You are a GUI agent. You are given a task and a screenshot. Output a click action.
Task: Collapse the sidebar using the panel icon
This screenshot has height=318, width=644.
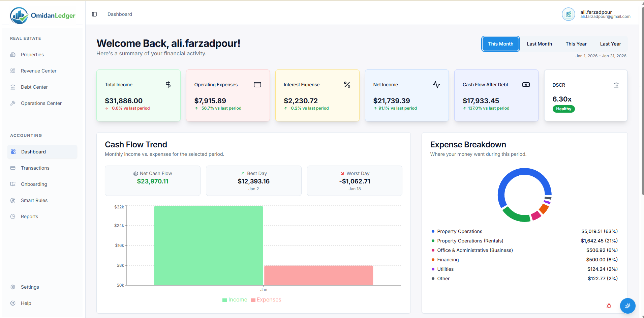coord(94,14)
